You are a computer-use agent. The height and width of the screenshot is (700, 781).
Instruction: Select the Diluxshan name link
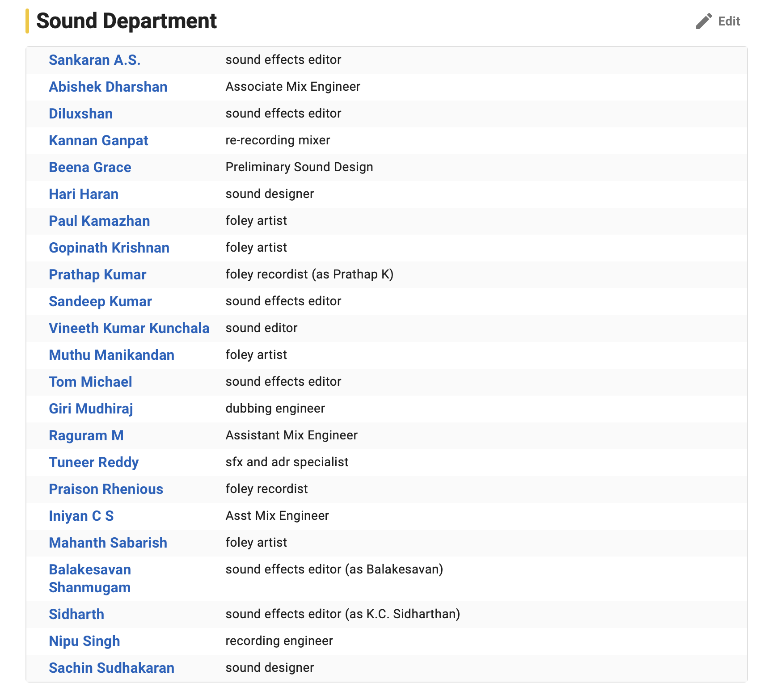point(81,114)
